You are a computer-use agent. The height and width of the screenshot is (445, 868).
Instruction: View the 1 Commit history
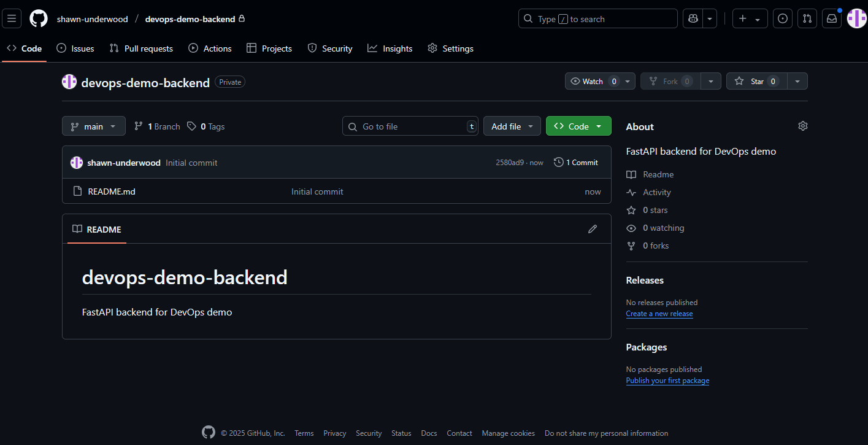pyautogui.click(x=576, y=162)
